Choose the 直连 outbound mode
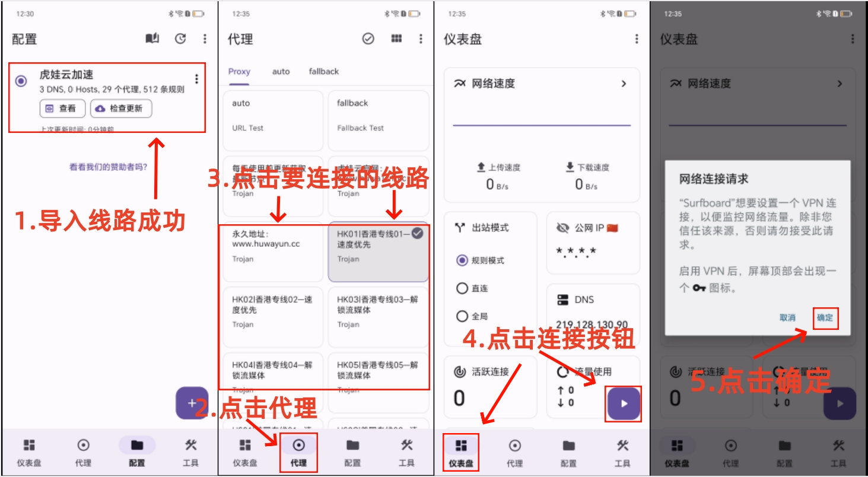Screen dimensions: 868x477 click(x=463, y=288)
